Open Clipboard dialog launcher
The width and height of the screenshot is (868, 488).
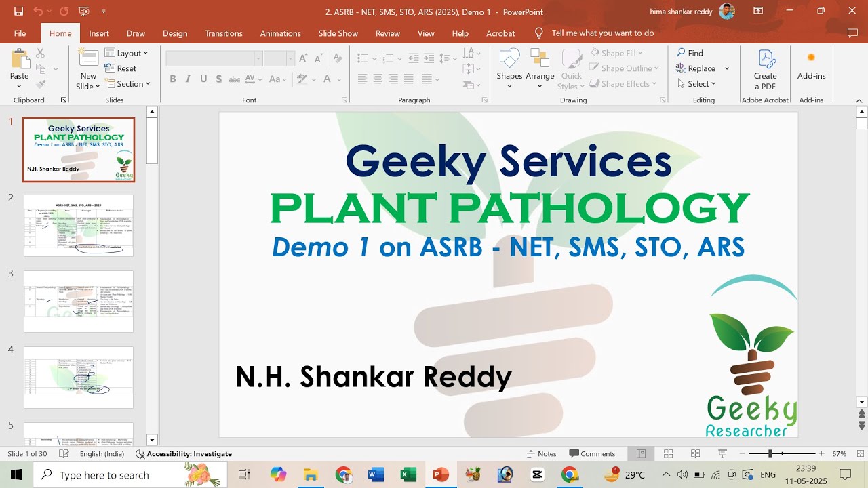(x=64, y=100)
